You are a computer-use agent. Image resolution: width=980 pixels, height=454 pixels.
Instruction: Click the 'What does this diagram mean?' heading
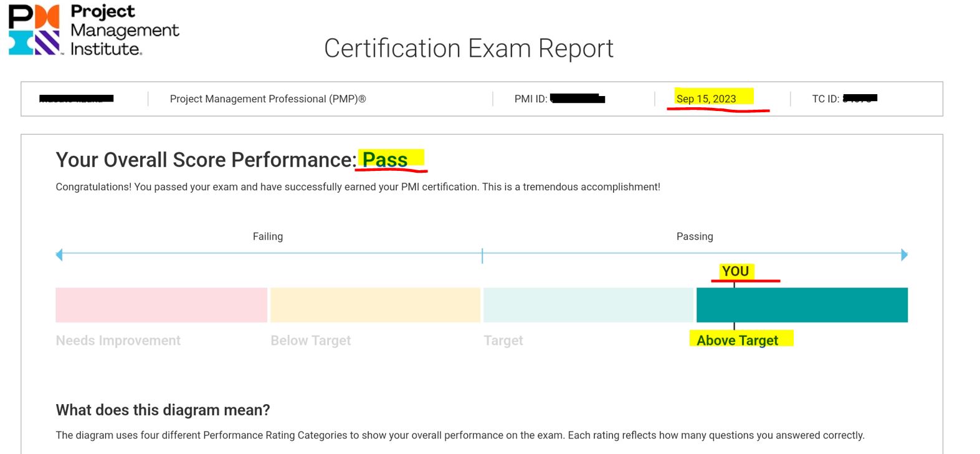tap(163, 410)
